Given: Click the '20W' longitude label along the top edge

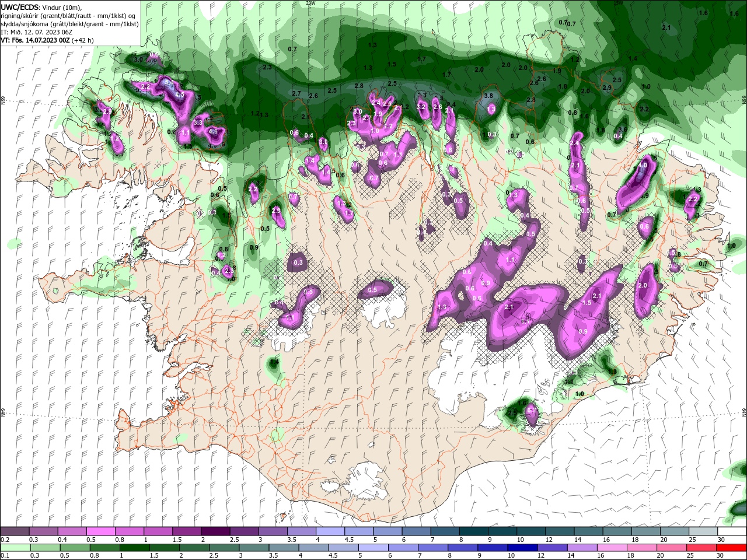Looking at the screenshot, I should click(x=310, y=2).
